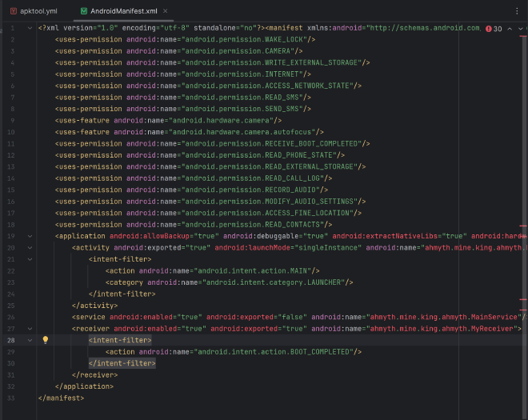Collapse the receiver block on line 27

point(30,329)
